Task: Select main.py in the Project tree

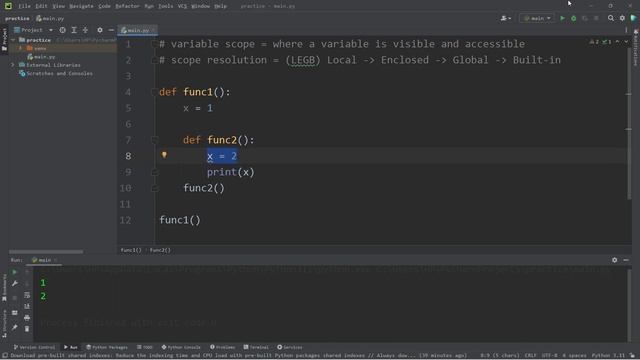Action: pyautogui.click(x=41, y=57)
